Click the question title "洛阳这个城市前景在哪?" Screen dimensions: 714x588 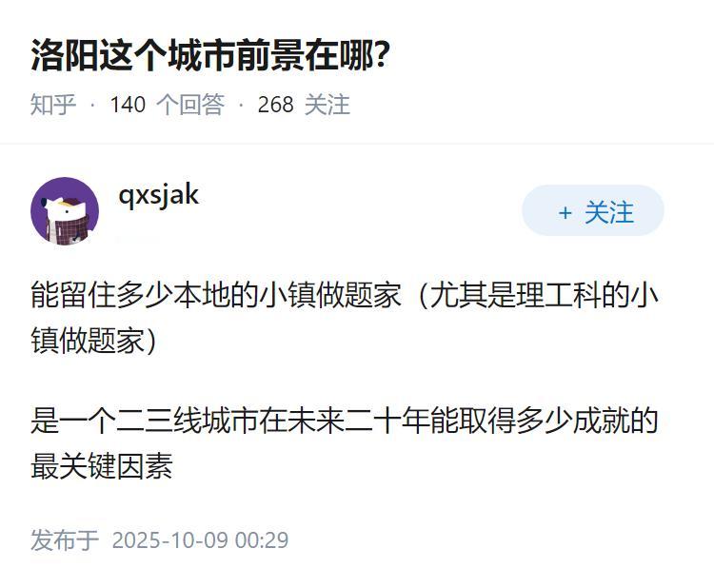coord(209,56)
